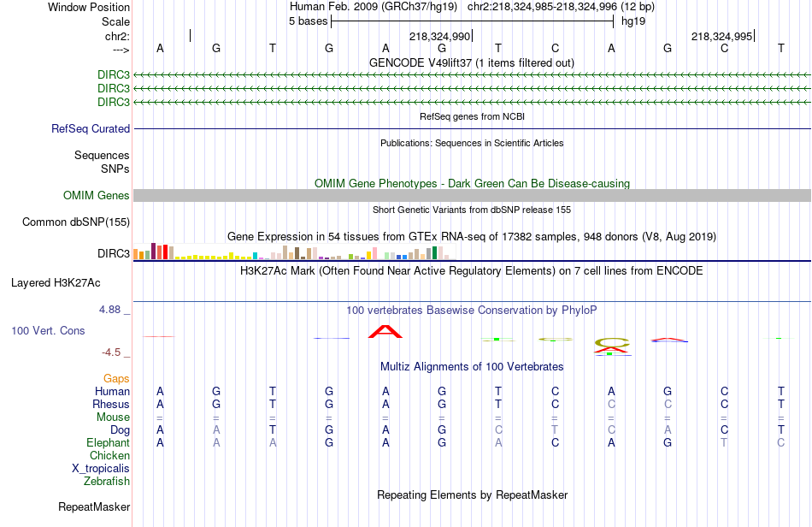Click the Chicken species label
The height and width of the screenshot is (527, 812).
[109, 455]
